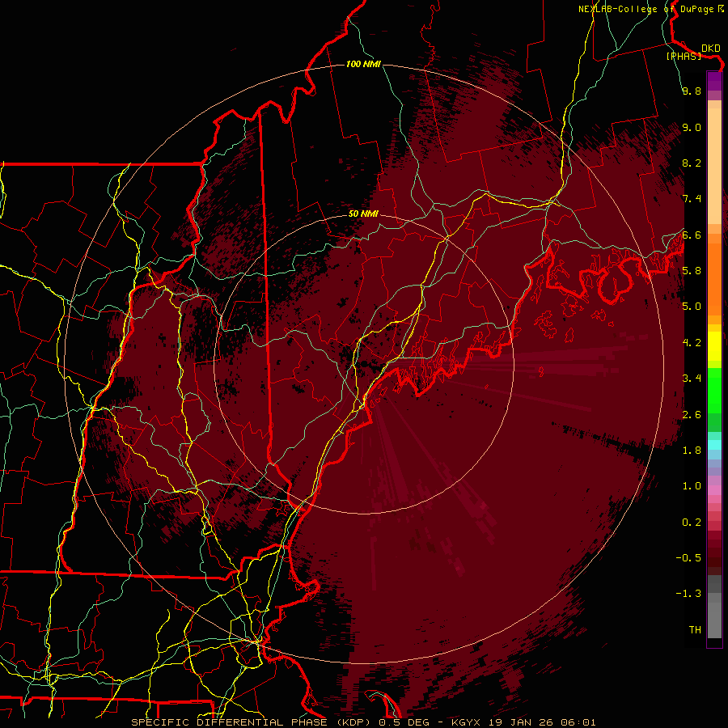Pick the bright green segment of the color bar

click(714, 391)
